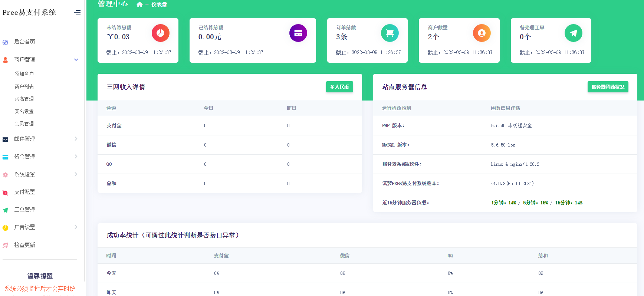This screenshot has width=644, height=296.
Task: Click the 总和 row in 三网收入详情
Action: 230,184
